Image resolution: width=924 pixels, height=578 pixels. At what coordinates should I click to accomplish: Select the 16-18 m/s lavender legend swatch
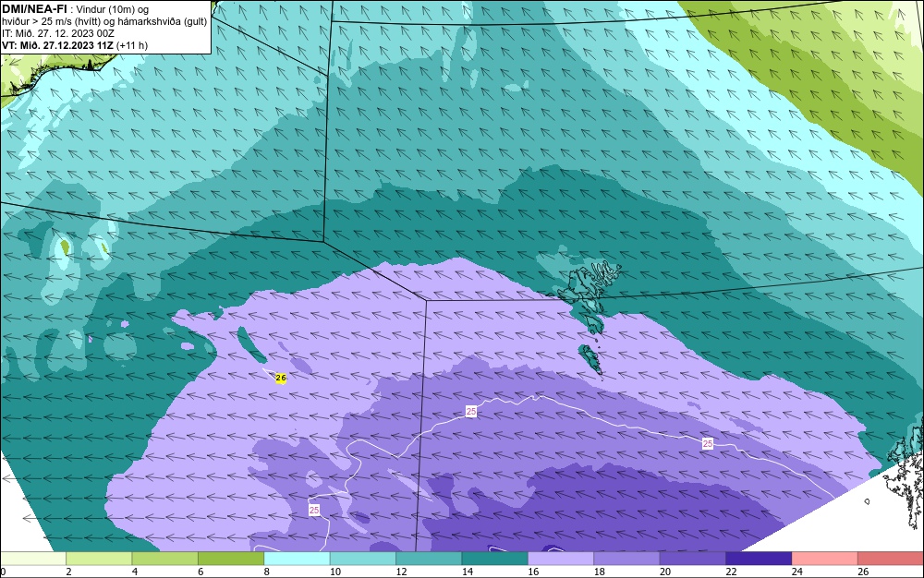pyautogui.click(x=561, y=559)
